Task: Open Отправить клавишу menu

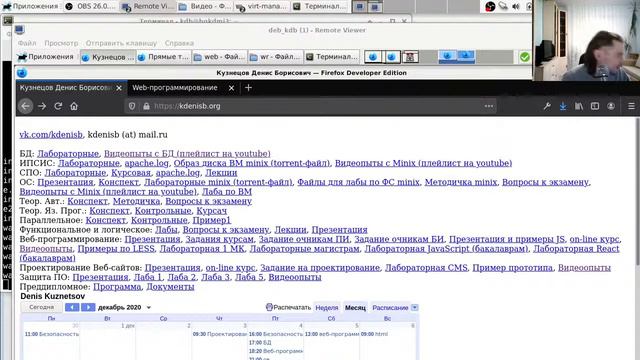Action: [x=121, y=43]
